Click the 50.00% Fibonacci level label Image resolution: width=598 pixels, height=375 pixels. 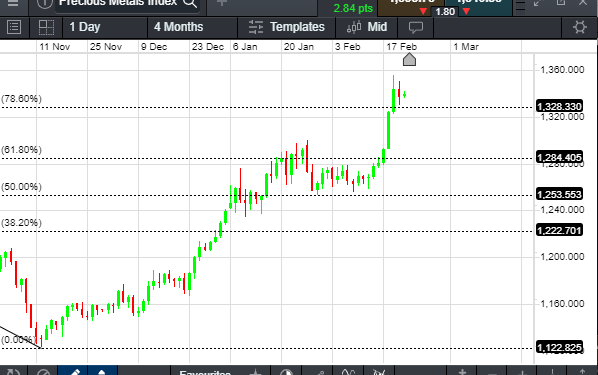[x=21, y=187]
